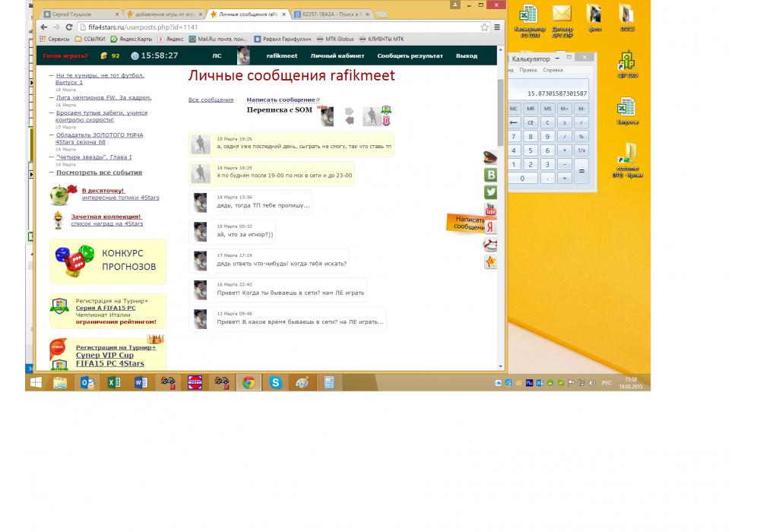This screenshot has width=760, height=532.
Task: Open the YouTube social icon
Action: [x=490, y=210]
